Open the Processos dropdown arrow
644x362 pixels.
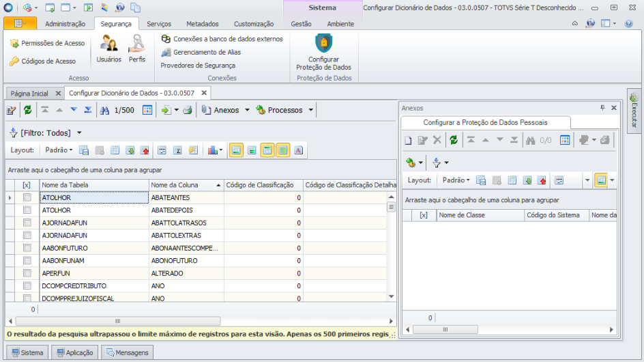click(311, 110)
